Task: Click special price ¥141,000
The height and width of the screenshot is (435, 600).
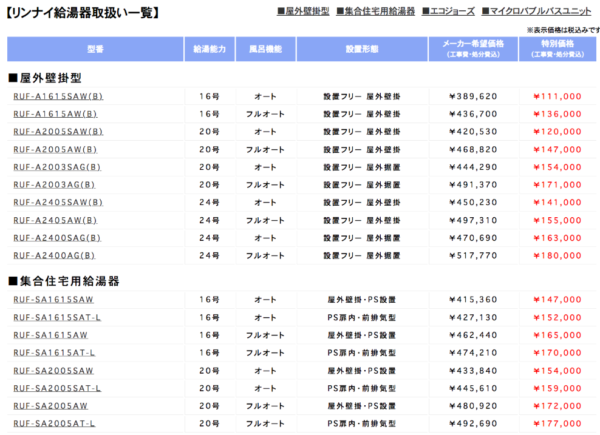Action: coord(558,202)
